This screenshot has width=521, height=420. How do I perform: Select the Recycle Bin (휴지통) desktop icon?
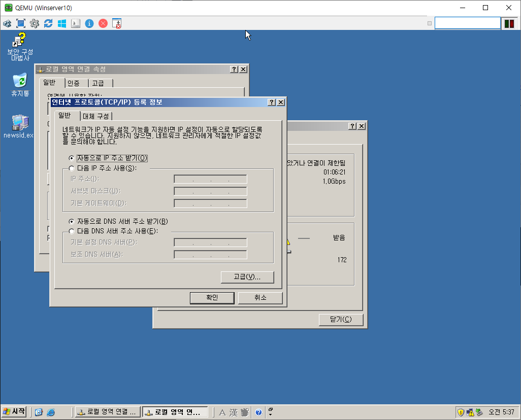point(20,85)
